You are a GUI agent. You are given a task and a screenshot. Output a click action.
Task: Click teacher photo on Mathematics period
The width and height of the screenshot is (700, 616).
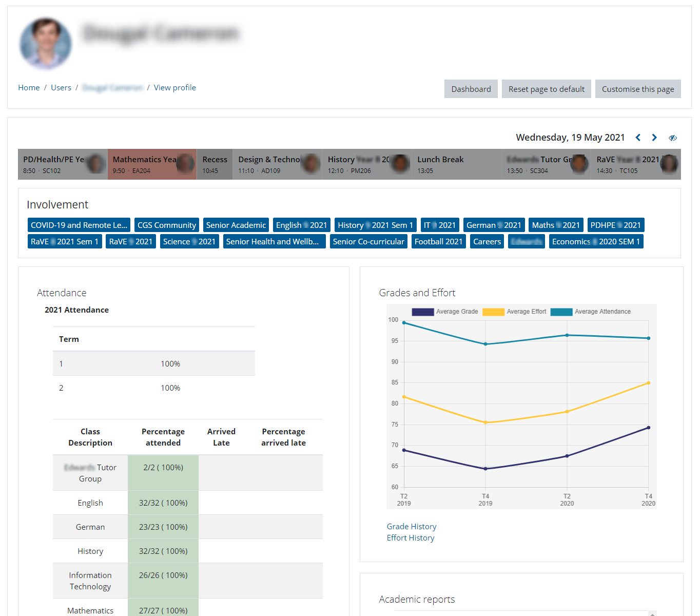(185, 164)
